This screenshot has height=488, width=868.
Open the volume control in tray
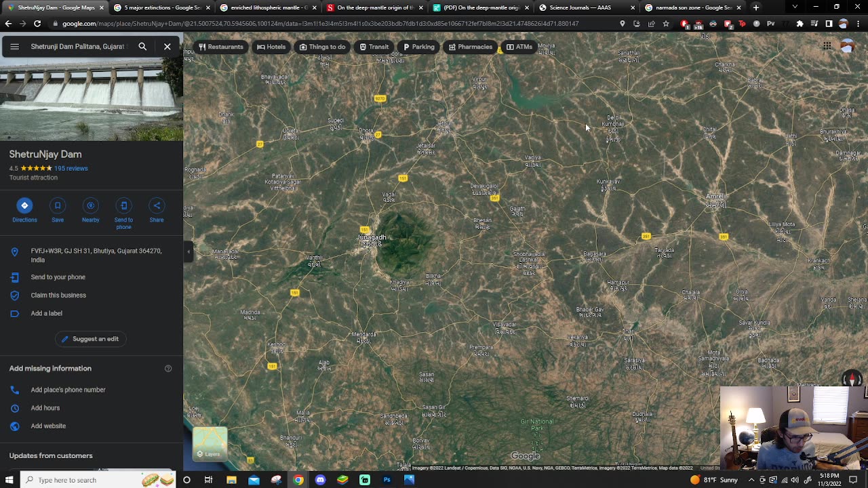[795, 480]
